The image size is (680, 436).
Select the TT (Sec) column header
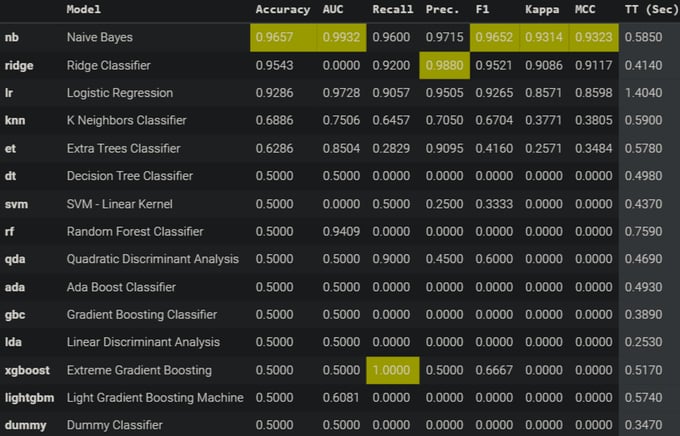(x=651, y=10)
